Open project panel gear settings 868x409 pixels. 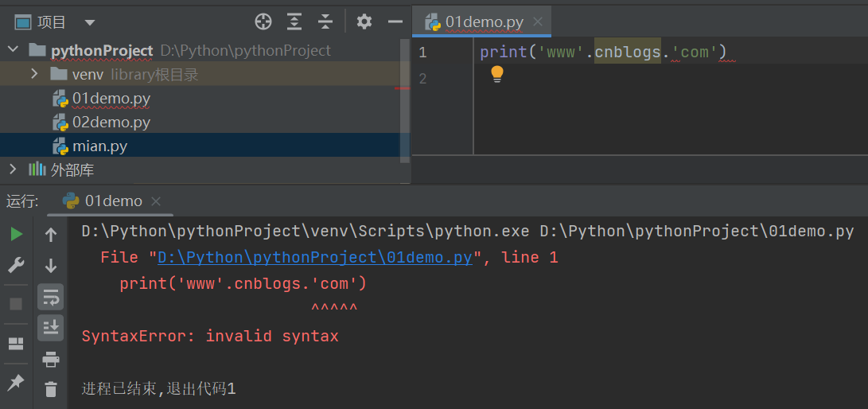pyautogui.click(x=364, y=21)
